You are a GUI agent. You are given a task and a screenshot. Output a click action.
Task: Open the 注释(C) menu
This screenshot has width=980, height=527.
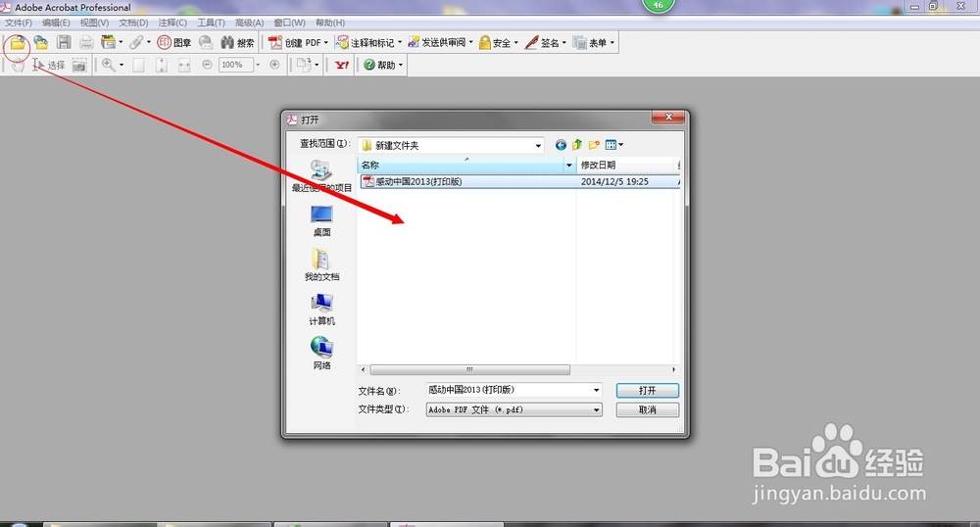171,23
